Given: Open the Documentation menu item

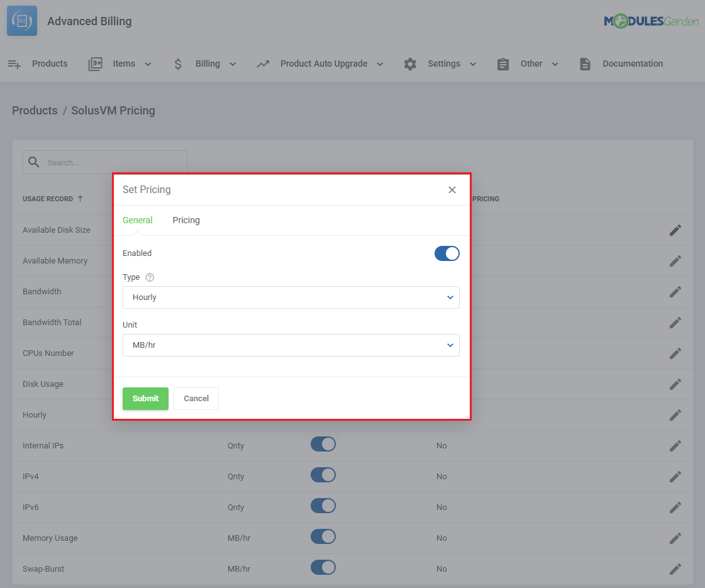Looking at the screenshot, I should 633,64.
